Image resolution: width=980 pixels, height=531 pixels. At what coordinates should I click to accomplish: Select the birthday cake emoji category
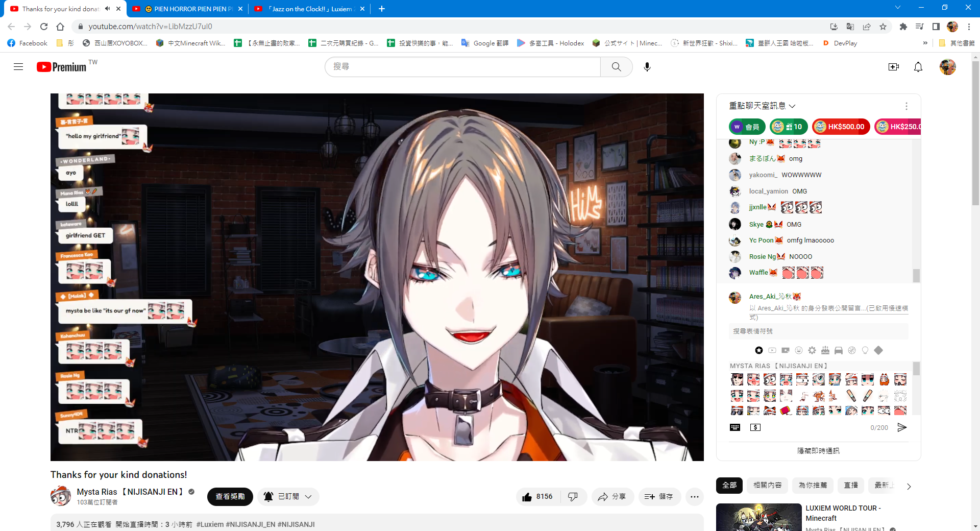tap(825, 350)
